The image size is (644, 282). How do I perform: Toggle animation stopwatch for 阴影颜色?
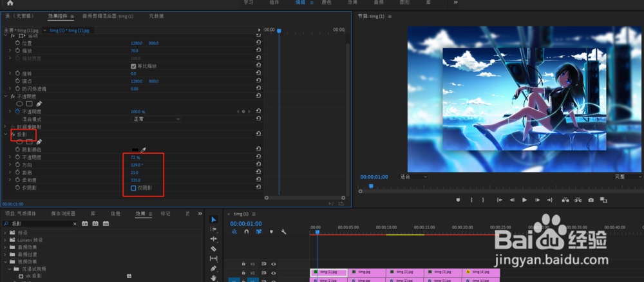17,150
